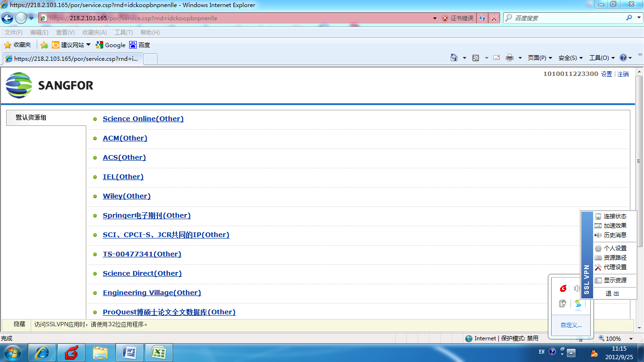Screen dimensions: 644x362
Task: Click the red X stop loading icon
Action: [494, 18]
